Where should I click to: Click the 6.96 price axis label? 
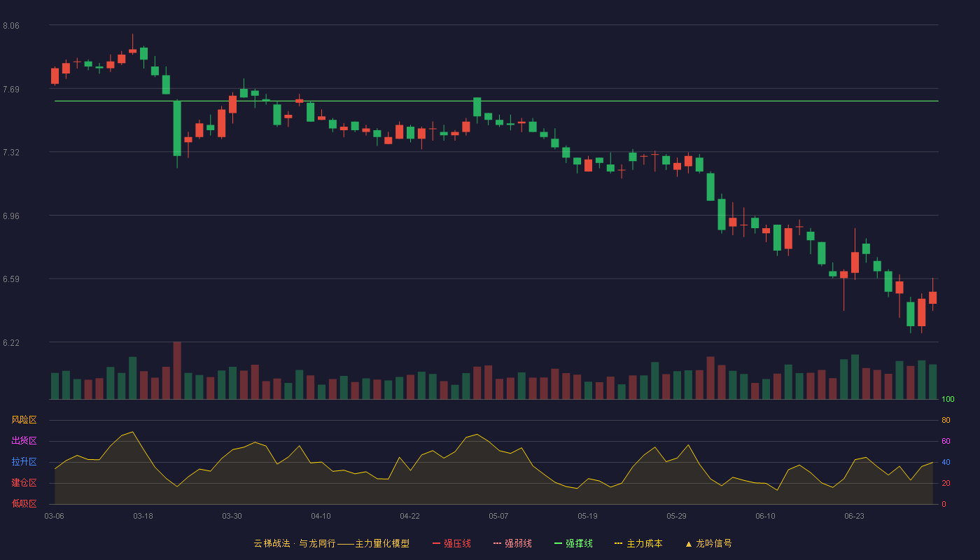click(11, 216)
